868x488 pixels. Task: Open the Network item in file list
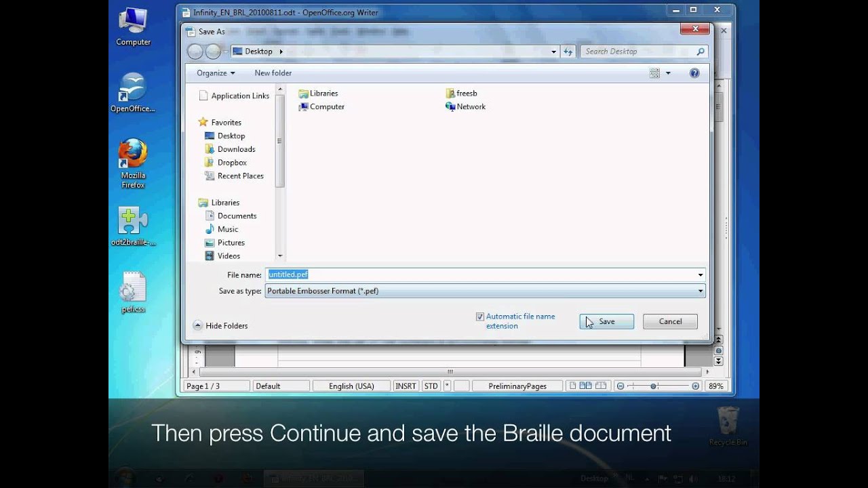465,107
